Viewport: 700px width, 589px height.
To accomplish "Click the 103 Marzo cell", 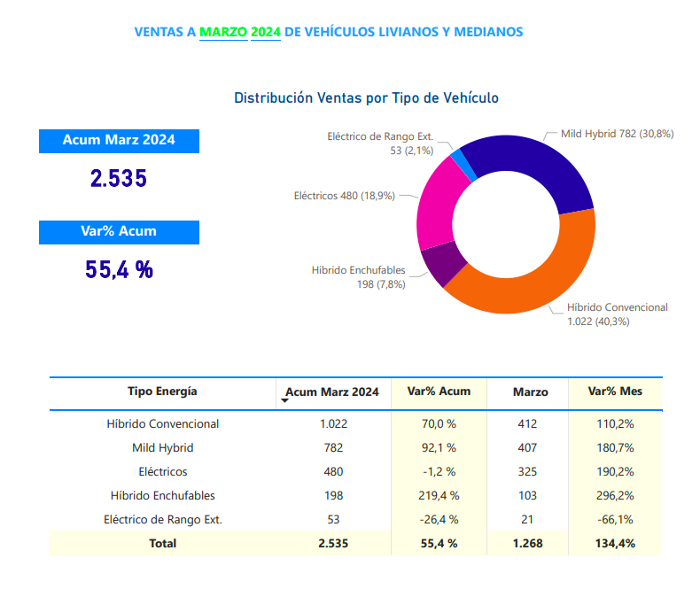I will point(527,496).
